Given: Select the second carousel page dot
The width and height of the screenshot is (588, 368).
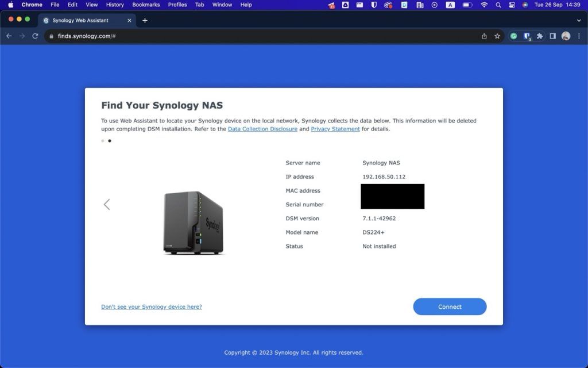Looking at the screenshot, I should (x=110, y=141).
